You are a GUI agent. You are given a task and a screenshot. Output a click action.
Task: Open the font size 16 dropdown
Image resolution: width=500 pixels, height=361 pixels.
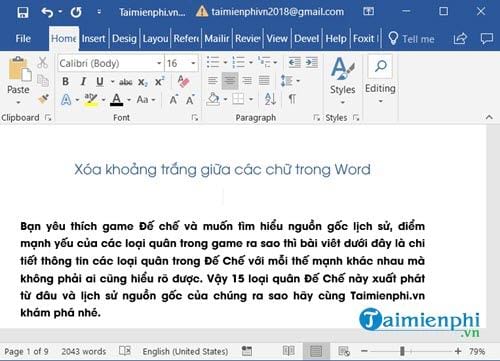click(193, 63)
